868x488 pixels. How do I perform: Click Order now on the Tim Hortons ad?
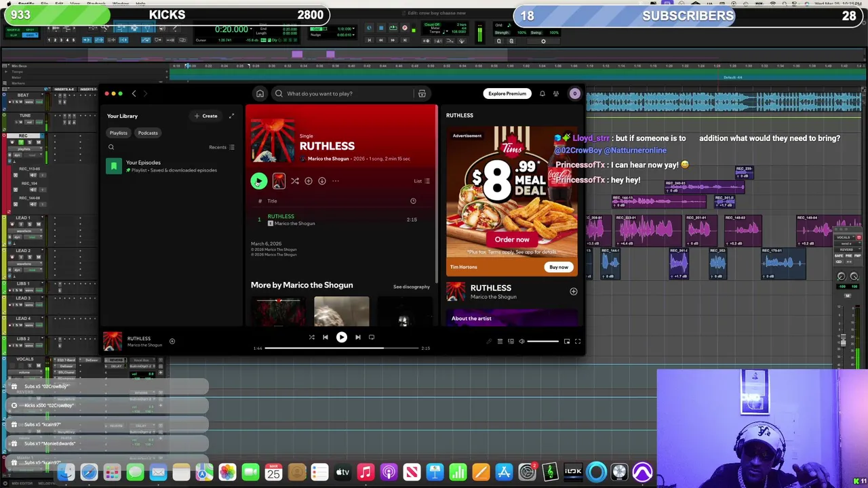click(x=512, y=239)
